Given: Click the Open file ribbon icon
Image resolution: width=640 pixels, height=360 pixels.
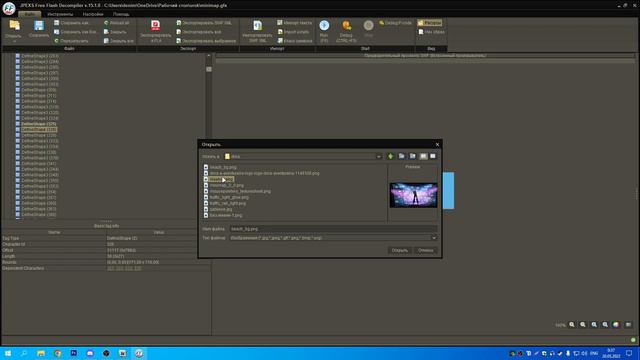Looking at the screenshot, I should [14, 26].
